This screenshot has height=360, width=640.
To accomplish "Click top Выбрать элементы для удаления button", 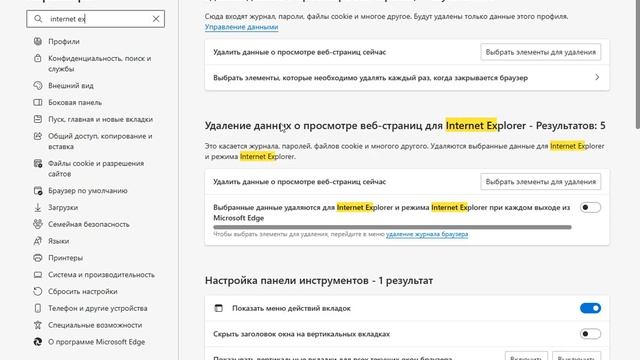I will coord(540,52).
